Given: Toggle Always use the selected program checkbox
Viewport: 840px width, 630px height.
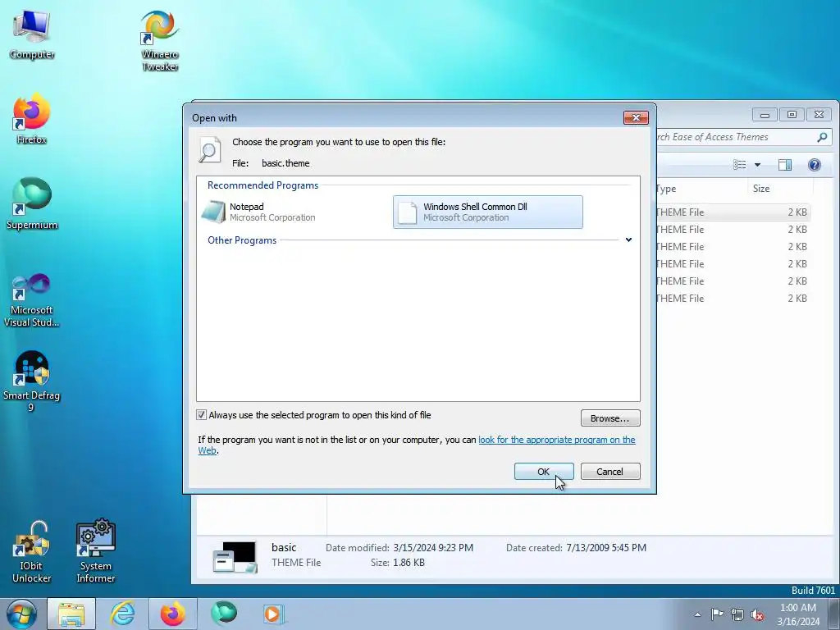Looking at the screenshot, I should [x=202, y=414].
